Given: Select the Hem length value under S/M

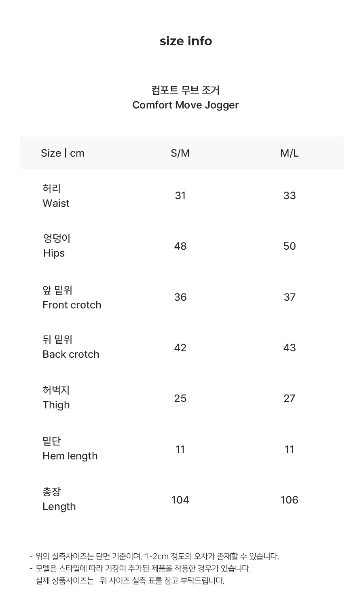Looking at the screenshot, I should tap(180, 449).
